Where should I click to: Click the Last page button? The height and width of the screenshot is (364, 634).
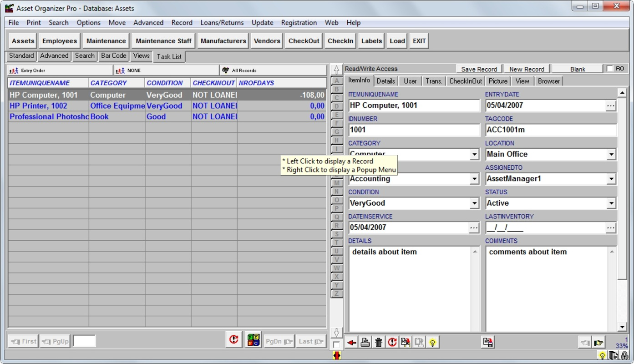pyautogui.click(x=311, y=341)
